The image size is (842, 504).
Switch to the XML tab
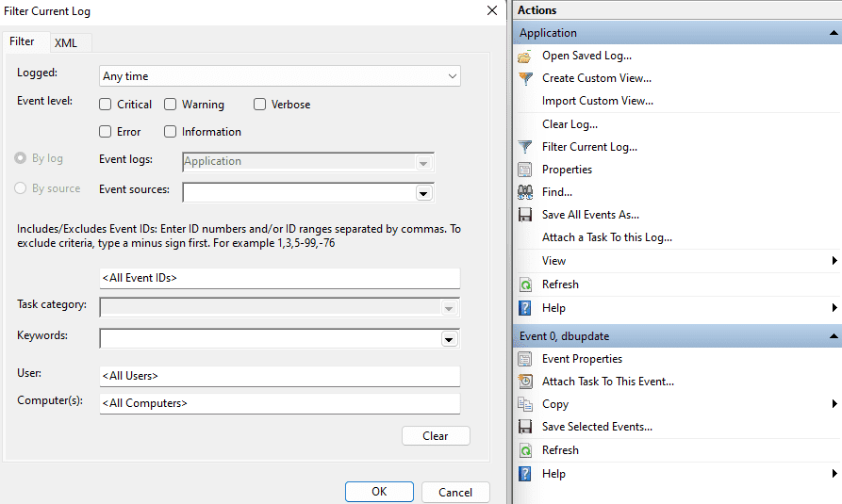click(66, 42)
